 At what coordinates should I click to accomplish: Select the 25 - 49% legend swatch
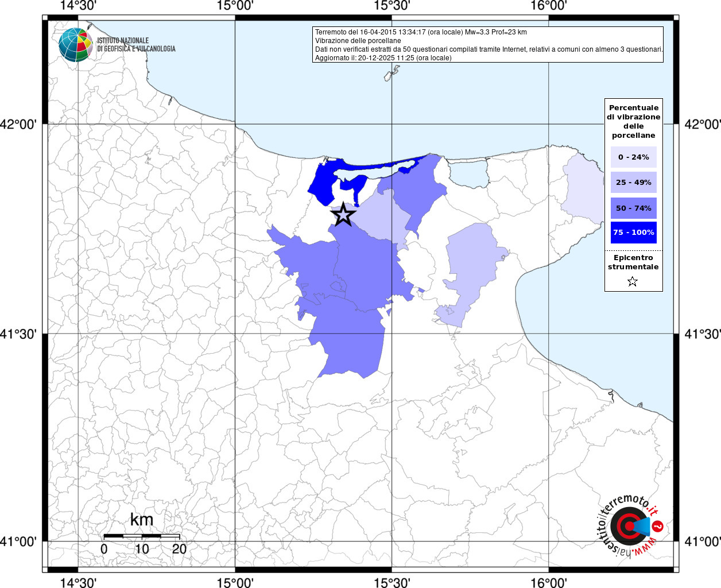pos(633,183)
